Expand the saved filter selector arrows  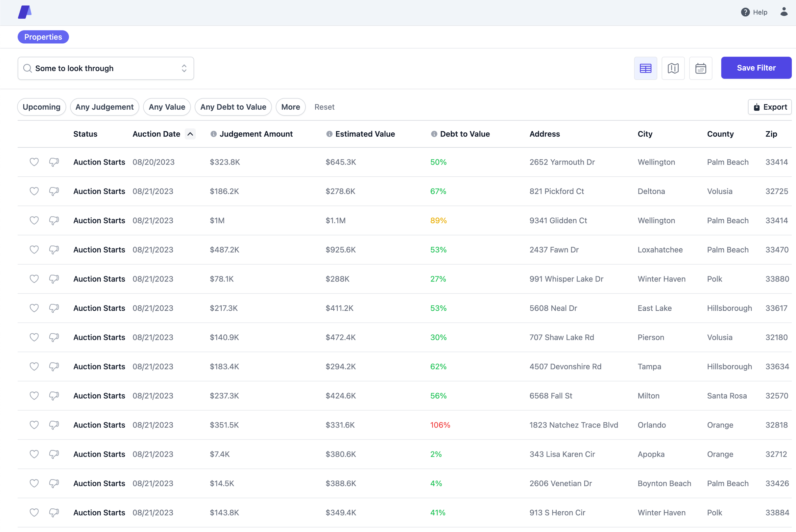184,68
